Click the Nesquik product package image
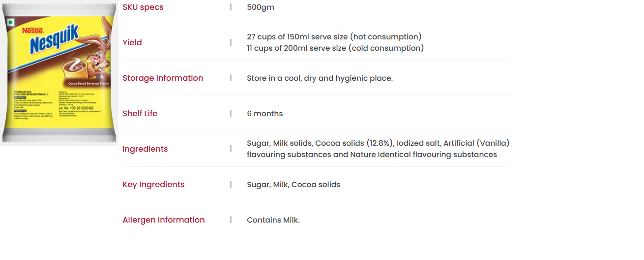 coord(59,73)
